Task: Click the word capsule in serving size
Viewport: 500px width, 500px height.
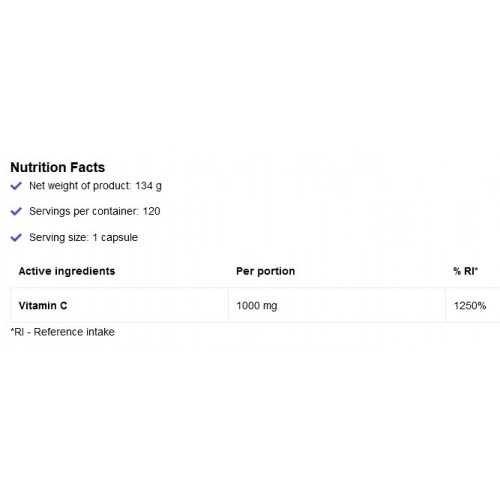Action: [119, 238]
